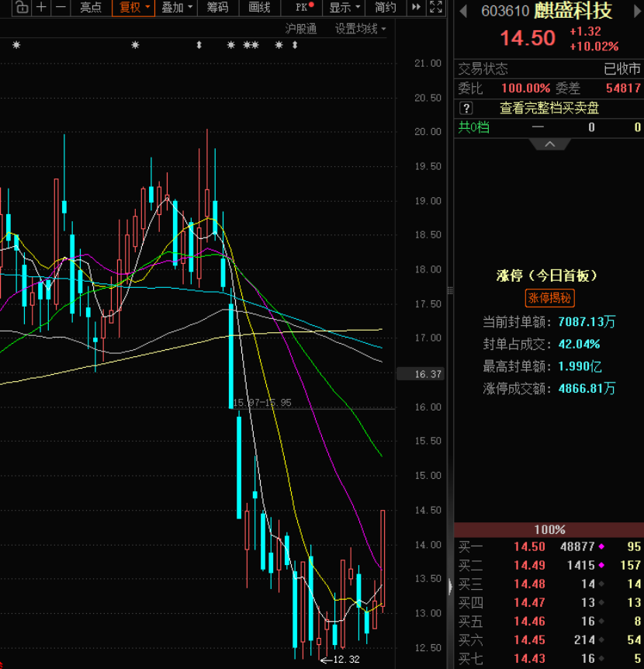This screenshot has width=644, height=669.
Task: Click the pink diamond beside 48877
Action: (601, 546)
